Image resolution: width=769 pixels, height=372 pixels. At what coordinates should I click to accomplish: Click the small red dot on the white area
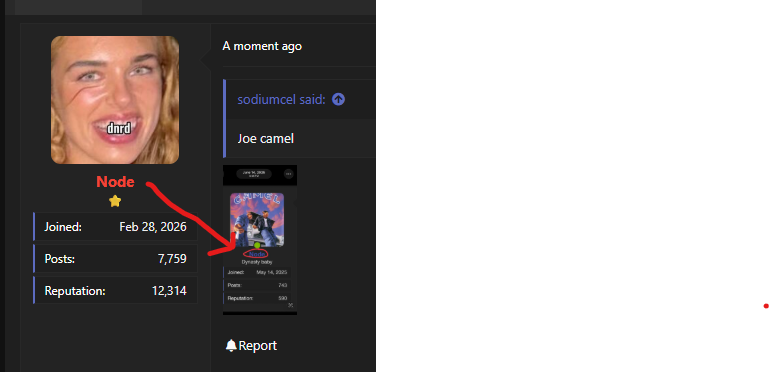tap(766, 306)
